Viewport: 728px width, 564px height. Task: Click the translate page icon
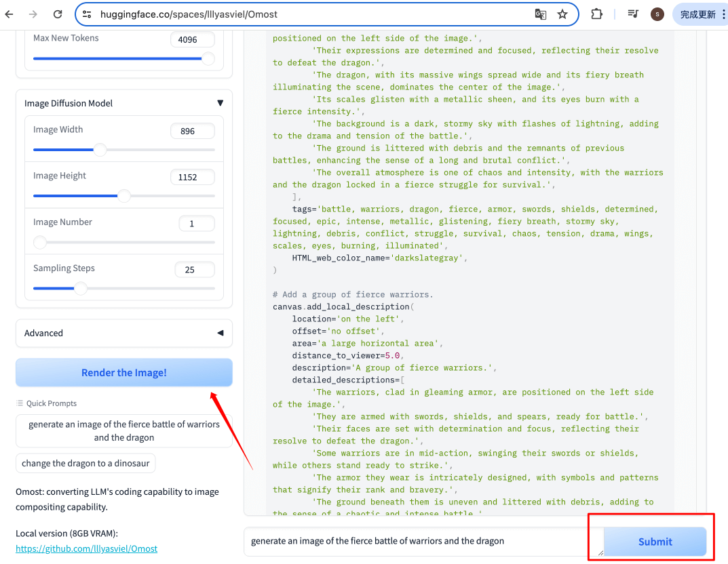[540, 14]
